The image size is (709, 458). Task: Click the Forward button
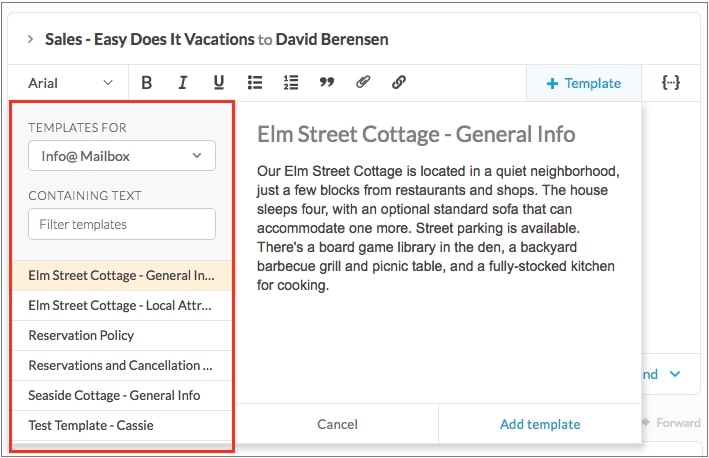pyautogui.click(x=672, y=423)
